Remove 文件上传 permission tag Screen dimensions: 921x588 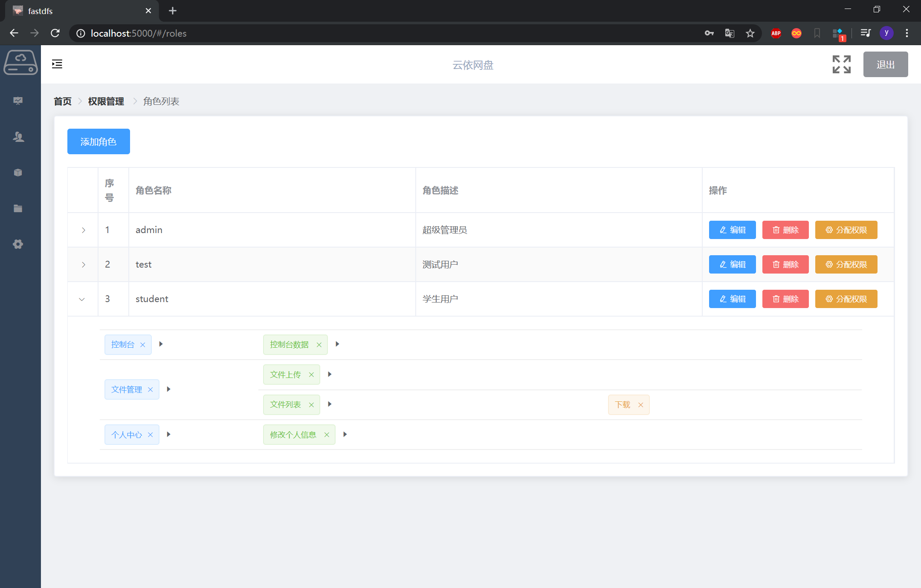311,375
